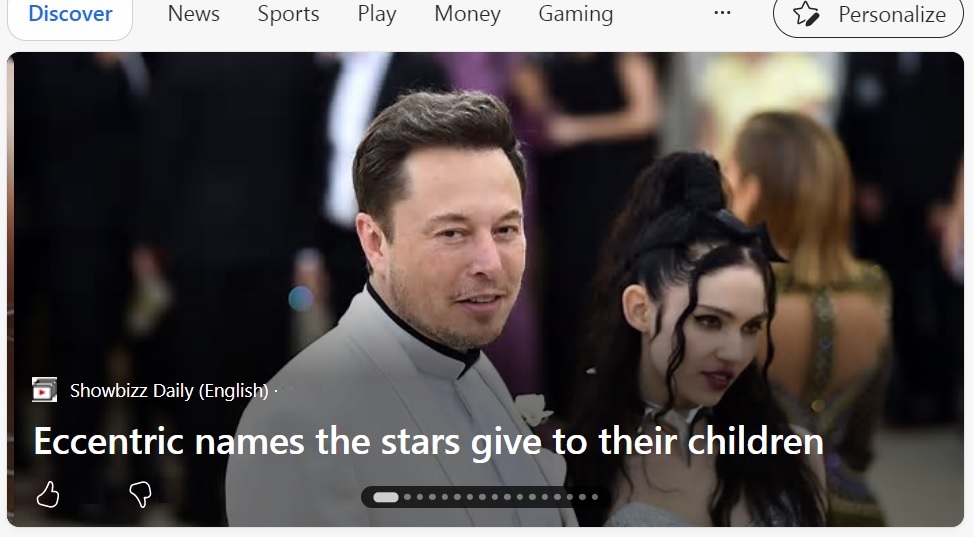973x537 pixels.
Task: Dislike the story using the thumbs-down icon
Action: click(140, 495)
